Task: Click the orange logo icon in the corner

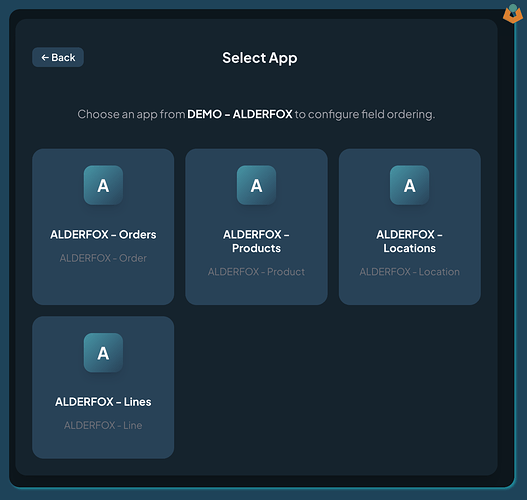Action: click(x=513, y=13)
